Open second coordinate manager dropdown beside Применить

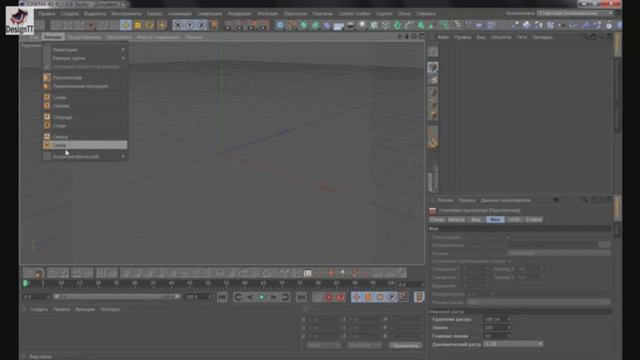[364, 345]
